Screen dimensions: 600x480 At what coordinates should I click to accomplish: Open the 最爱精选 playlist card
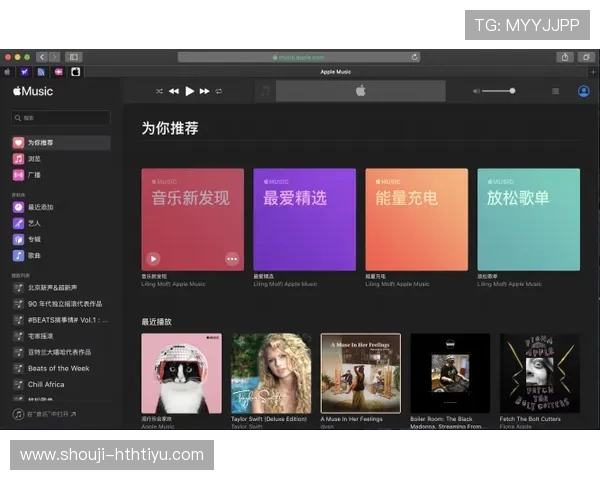[305, 220]
